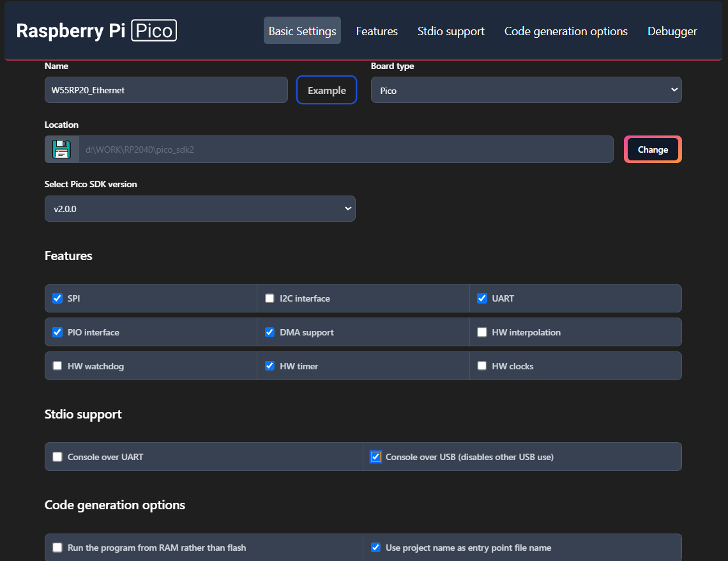This screenshot has height=561, width=728.
Task: Open the Board type dropdown
Action: pos(526,90)
